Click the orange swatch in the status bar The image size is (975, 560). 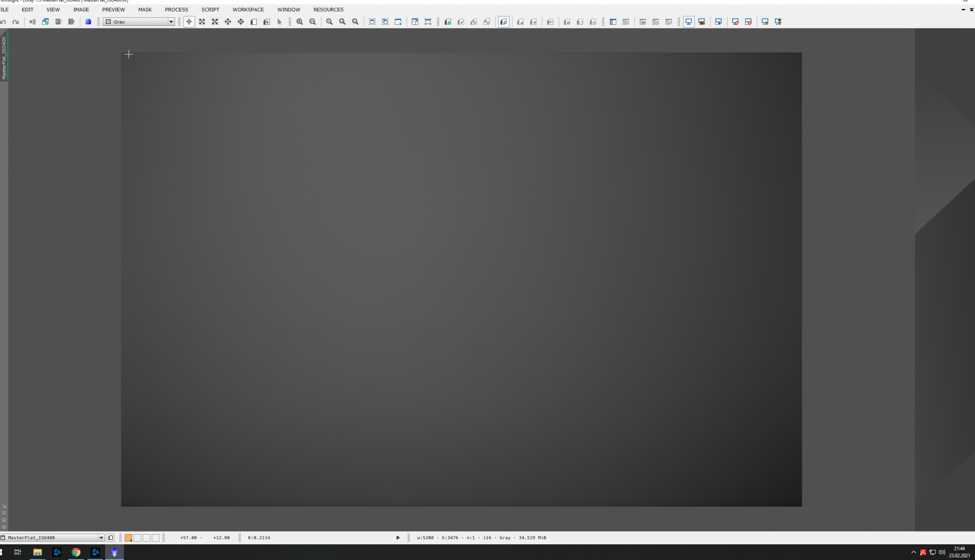(x=128, y=538)
